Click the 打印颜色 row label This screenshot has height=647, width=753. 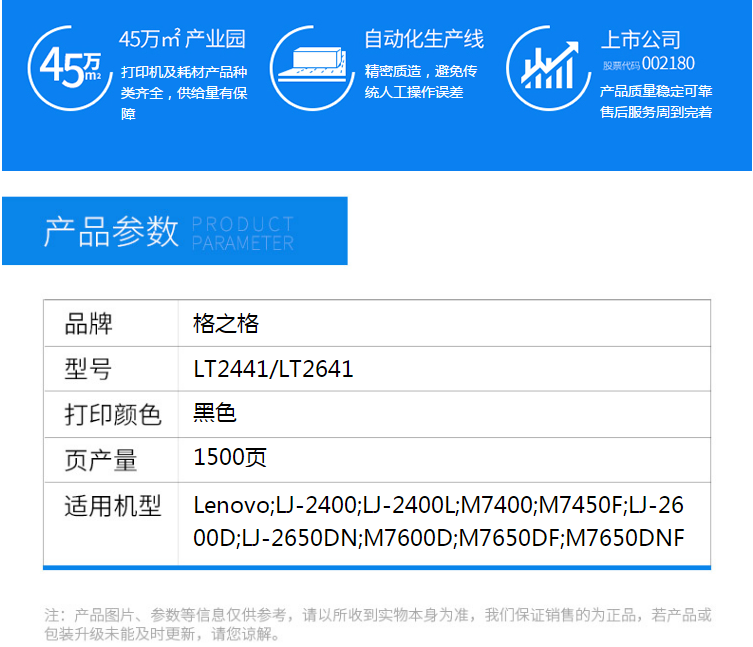113,415
